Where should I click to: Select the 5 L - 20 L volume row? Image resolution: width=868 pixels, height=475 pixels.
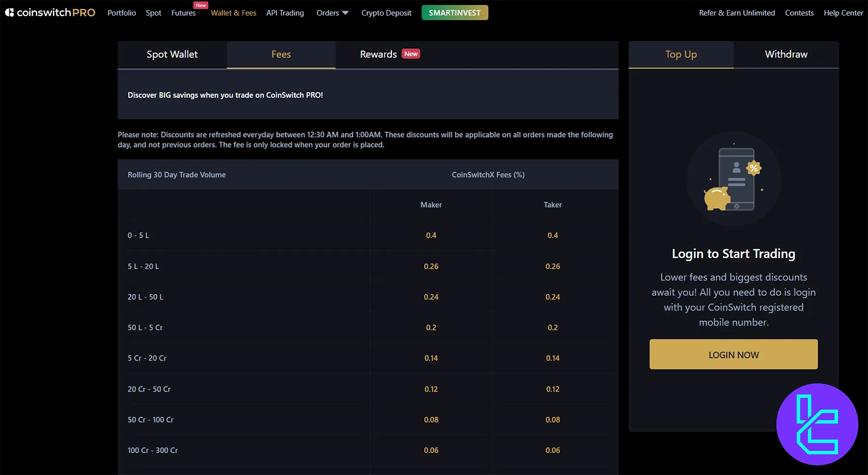point(368,266)
